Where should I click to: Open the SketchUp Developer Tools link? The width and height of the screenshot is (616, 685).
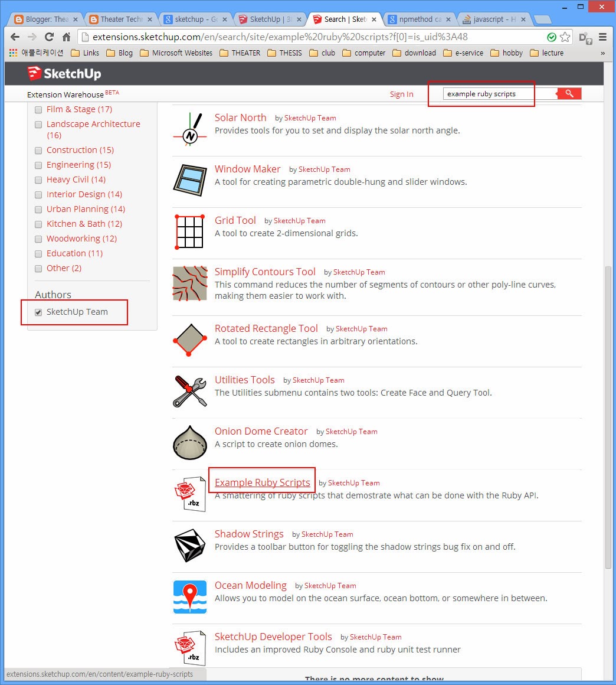coord(273,637)
